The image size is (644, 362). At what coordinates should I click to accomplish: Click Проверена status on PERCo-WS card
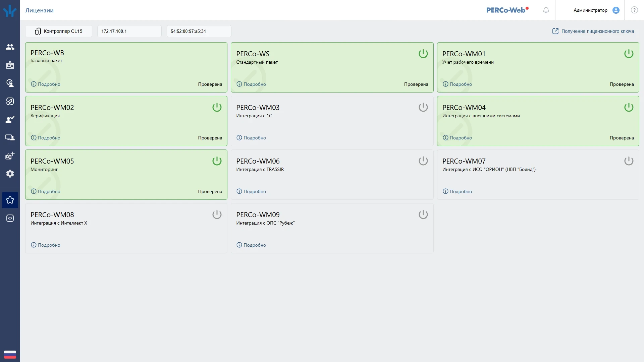pyautogui.click(x=416, y=84)
